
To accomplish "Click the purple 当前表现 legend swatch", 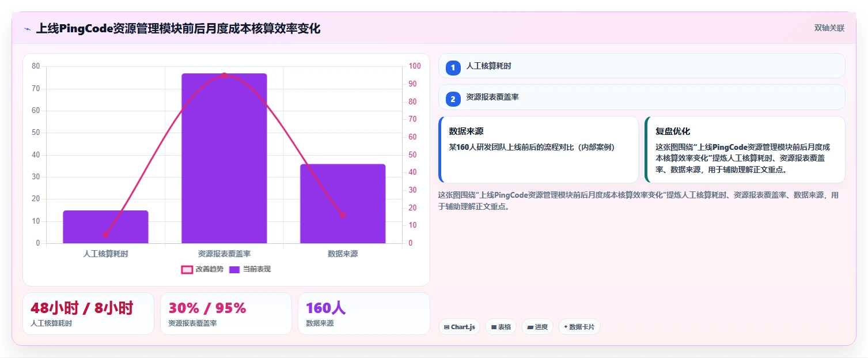I will click(234, 269).
